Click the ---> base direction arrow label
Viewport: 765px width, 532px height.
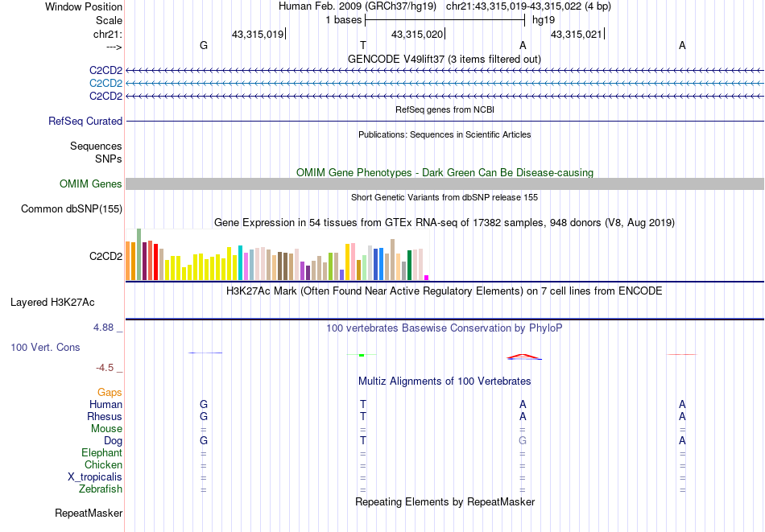(x=114, y=47)
